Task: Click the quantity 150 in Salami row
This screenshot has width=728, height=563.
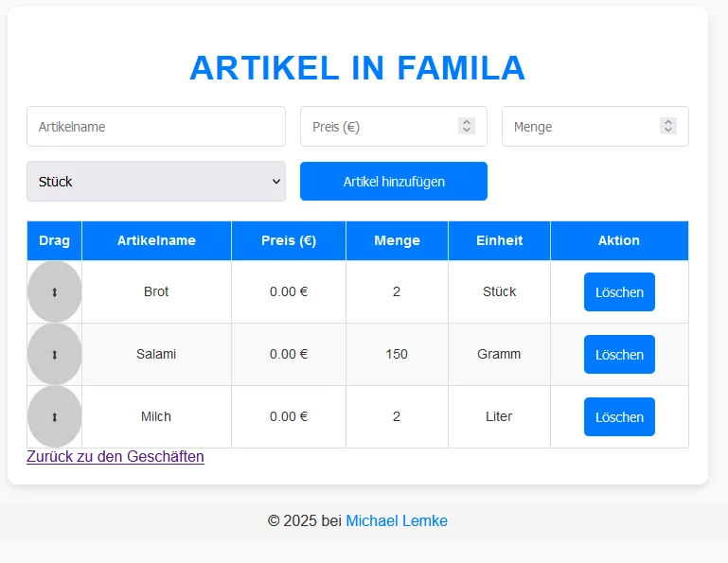Action: pos(397,355)
